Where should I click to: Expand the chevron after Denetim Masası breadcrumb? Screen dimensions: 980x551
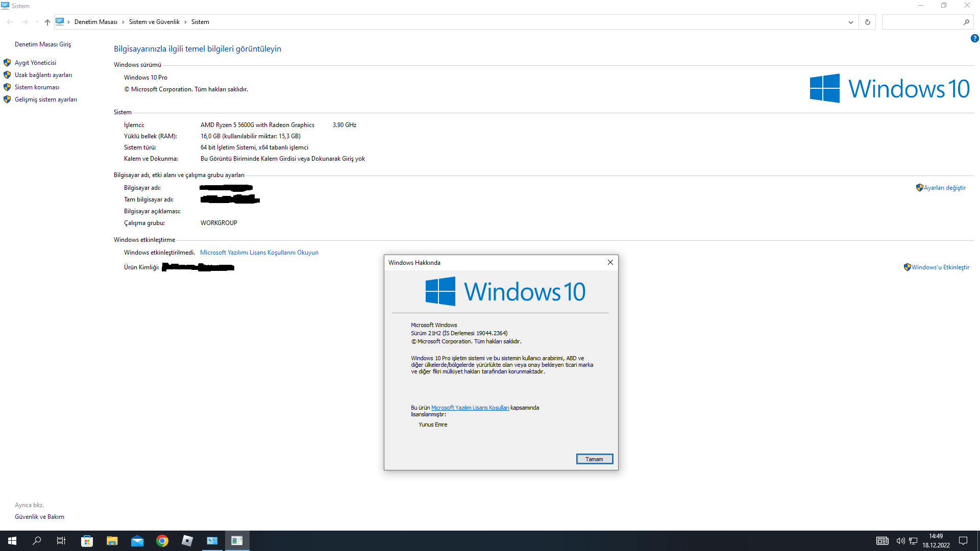(123, 22)
